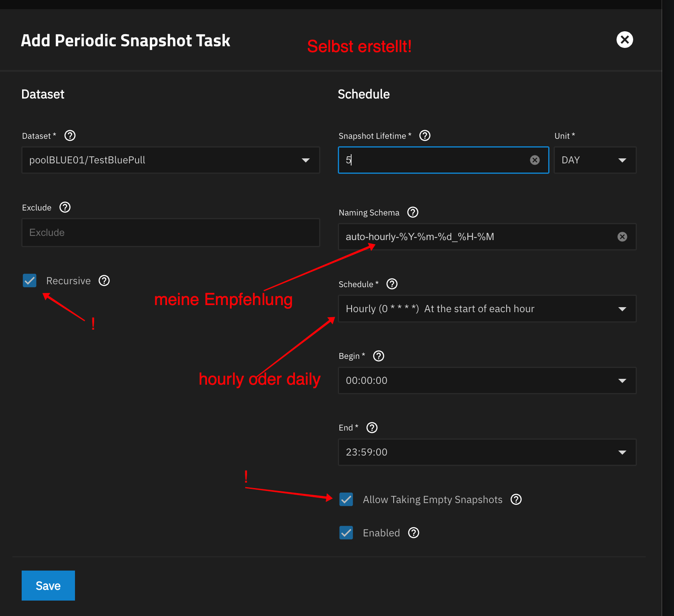Toggle Allow Taking Empty Snapshots checkbox
The width and height of the screenshot is (674, 616).
[x=346, y=499]
